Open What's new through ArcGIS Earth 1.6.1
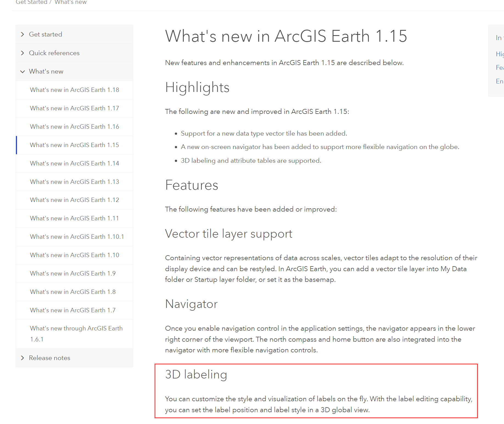The width and height of the screenshot is (504, 424). click(76, 334)
